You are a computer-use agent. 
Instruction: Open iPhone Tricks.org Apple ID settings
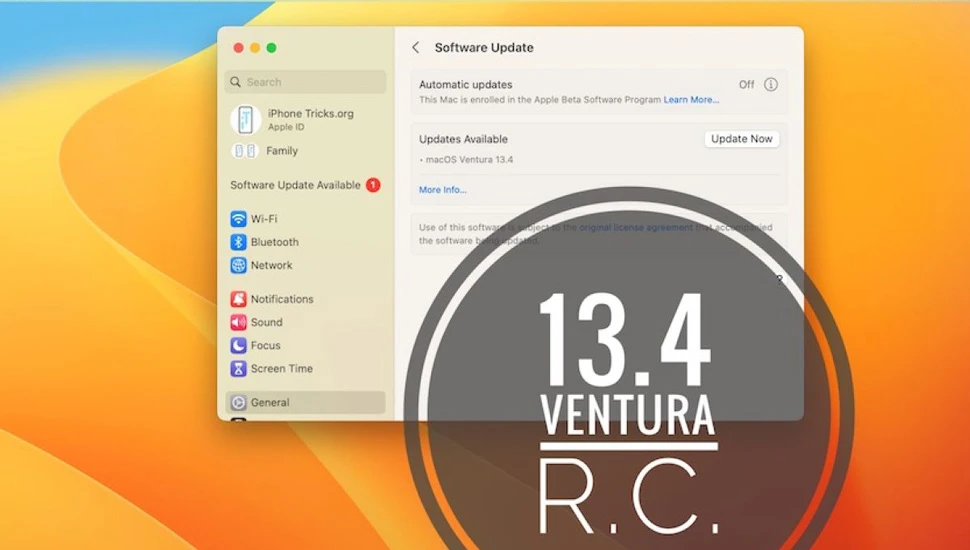311,113
